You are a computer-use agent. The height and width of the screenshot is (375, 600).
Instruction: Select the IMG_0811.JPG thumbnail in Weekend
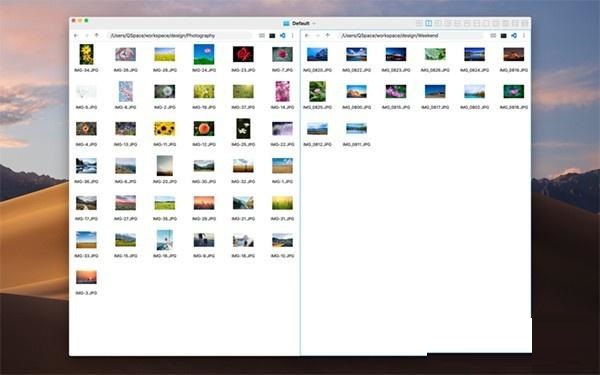[x=357, y=128]
